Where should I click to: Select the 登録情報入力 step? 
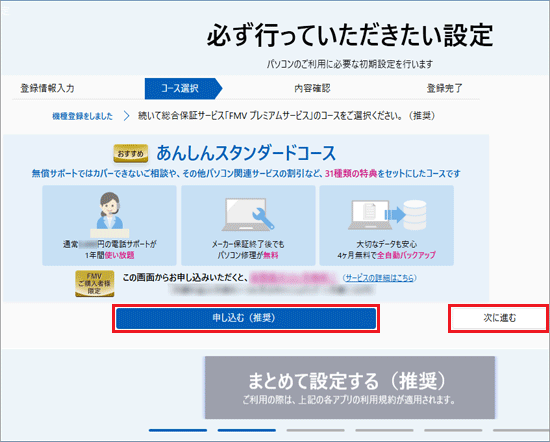point(47,88)
